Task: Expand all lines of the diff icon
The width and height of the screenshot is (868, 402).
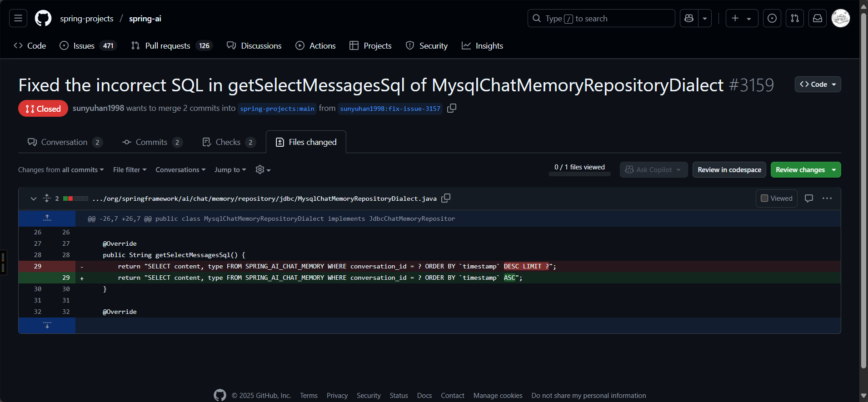Action: point(46,198)
